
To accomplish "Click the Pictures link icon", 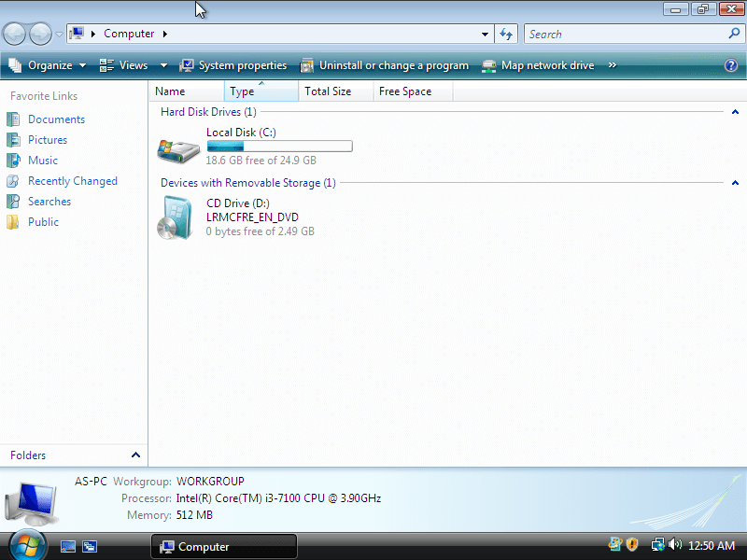I will (13, 139).
